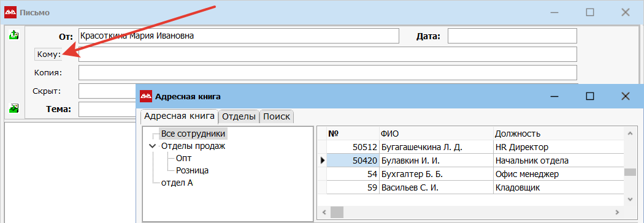Click the vertical scrollbar thumb of the employee grid

[x=630, y=172]
